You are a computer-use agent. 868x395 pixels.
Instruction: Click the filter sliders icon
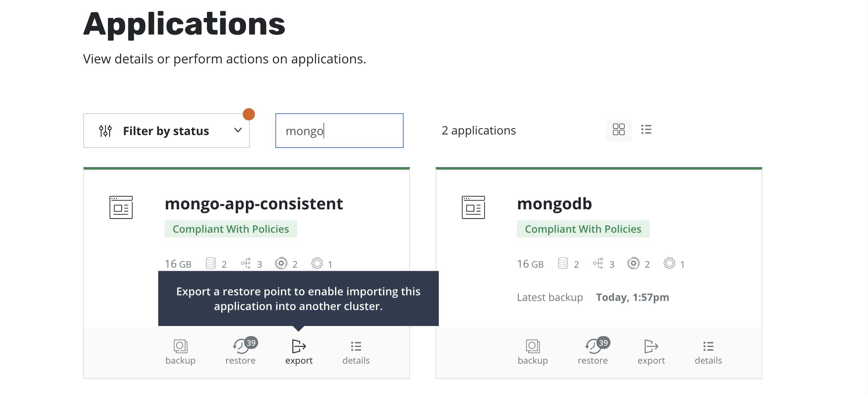(x=105, y=130)
